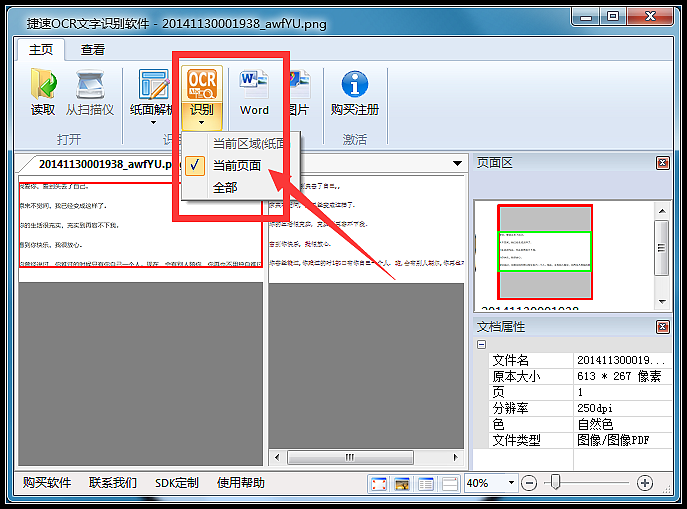Screen dimensions: 687x509
Task: Select the 页 property row
Action: 580,392
